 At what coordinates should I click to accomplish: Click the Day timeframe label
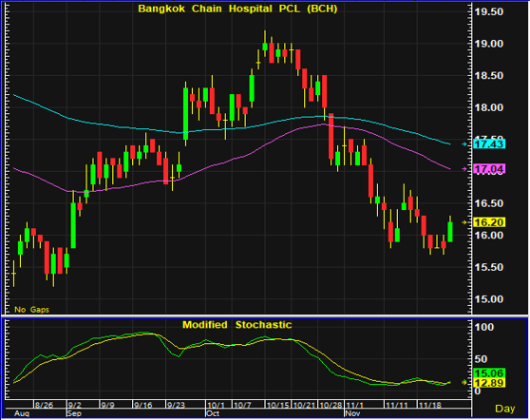[x=504, y=409]
